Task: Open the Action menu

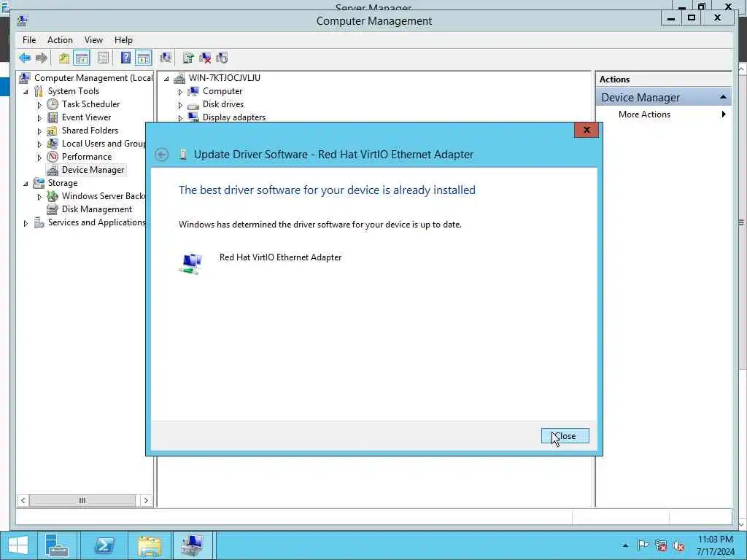Action: pyautogui.click(x=60, y=40)
